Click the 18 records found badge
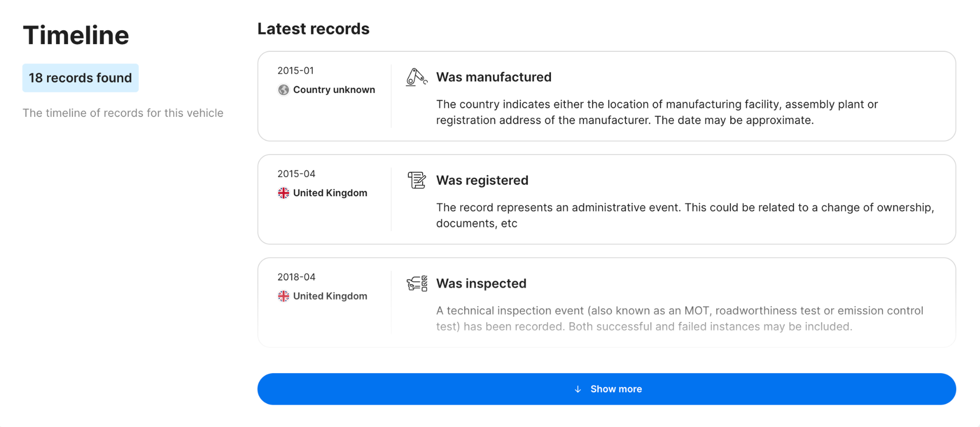This screenshot has height=427, width=980. point(80,78)
